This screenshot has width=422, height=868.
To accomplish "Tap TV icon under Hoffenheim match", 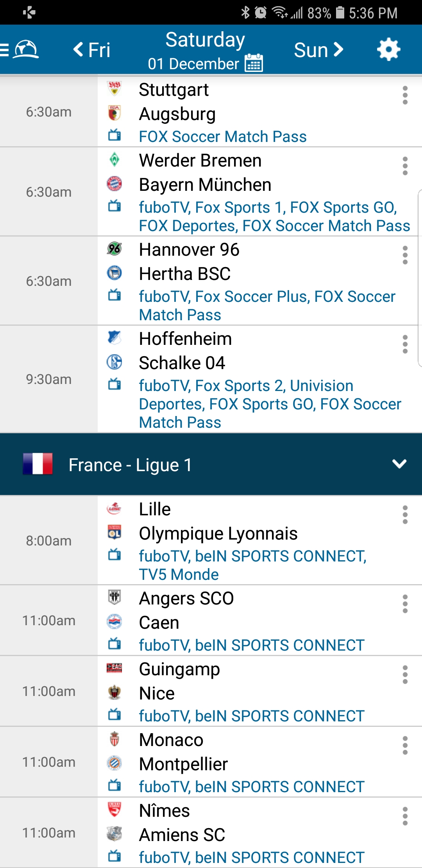I will coord(114,385).
